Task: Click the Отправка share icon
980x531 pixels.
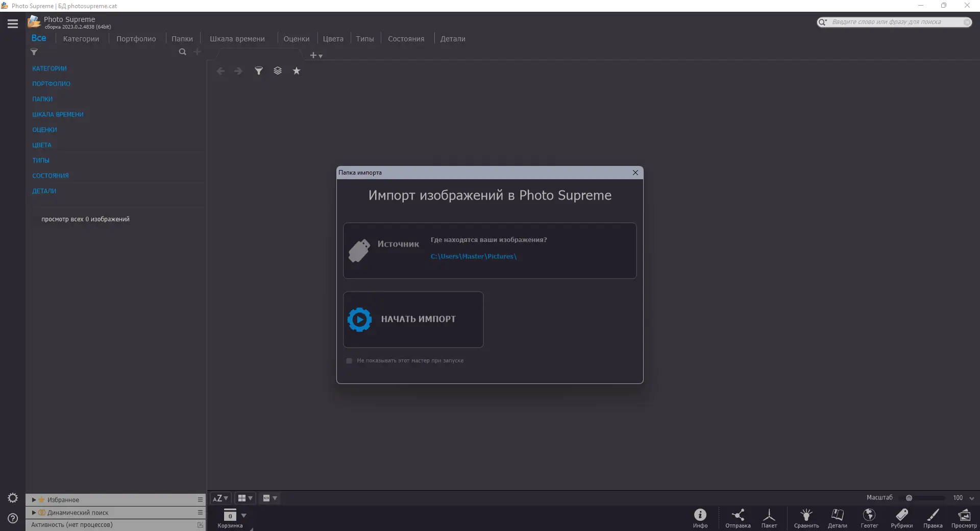Action: (x=738, y=518)
